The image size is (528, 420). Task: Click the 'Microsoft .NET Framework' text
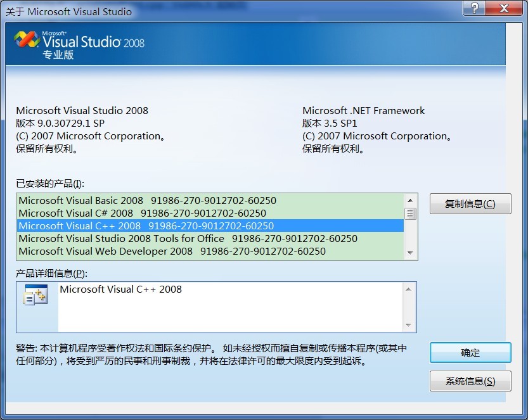[363, 110]
